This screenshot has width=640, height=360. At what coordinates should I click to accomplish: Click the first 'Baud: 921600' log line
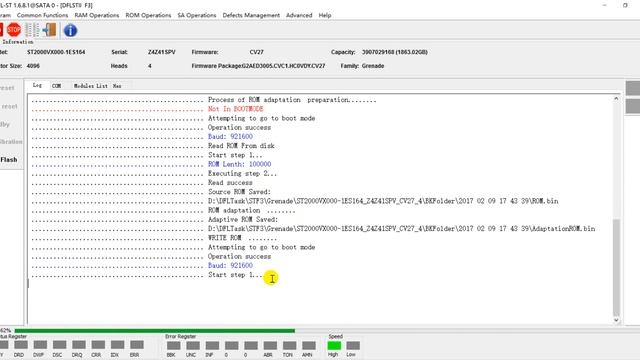230,136
